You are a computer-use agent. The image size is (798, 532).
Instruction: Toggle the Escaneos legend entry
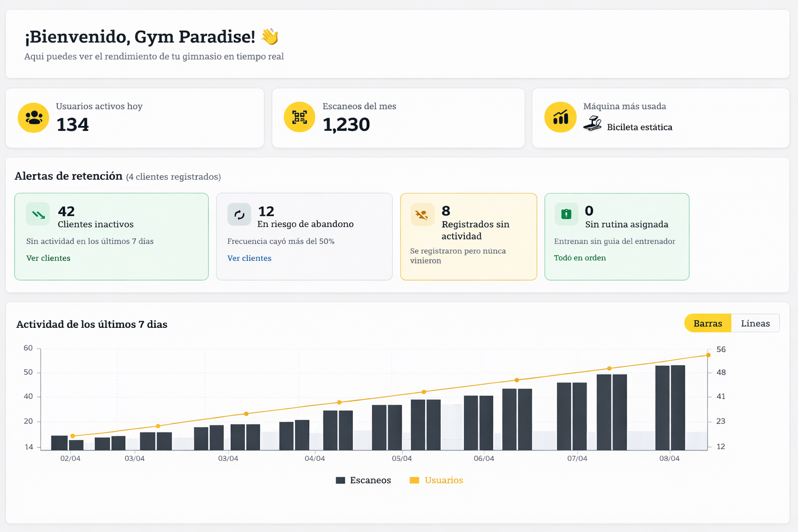coord(363,480)
